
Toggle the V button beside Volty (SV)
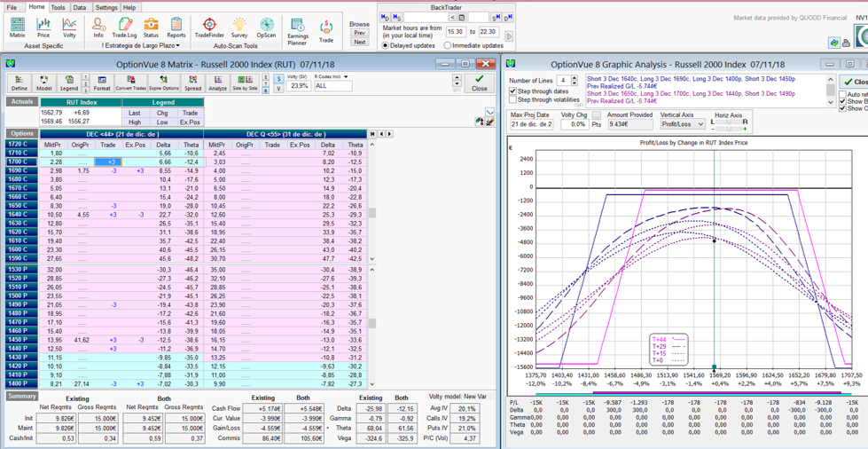(x=278, y=87)
